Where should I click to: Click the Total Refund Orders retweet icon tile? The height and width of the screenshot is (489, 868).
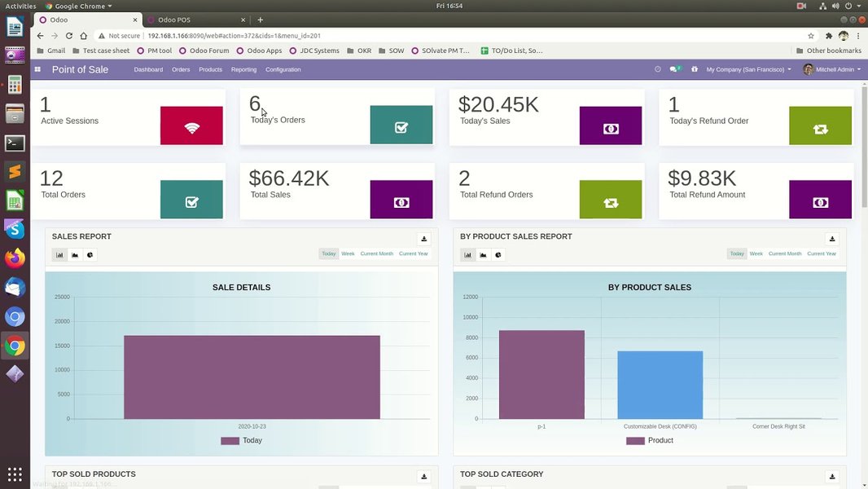611,200
